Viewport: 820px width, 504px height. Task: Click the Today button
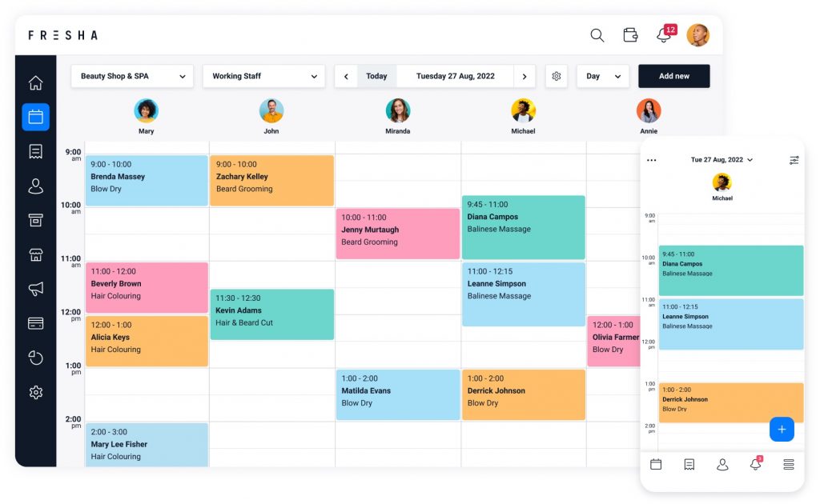(x=376, y=76)
